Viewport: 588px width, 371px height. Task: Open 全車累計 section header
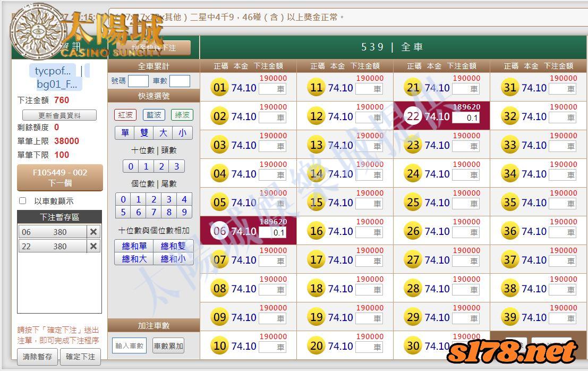154,66
